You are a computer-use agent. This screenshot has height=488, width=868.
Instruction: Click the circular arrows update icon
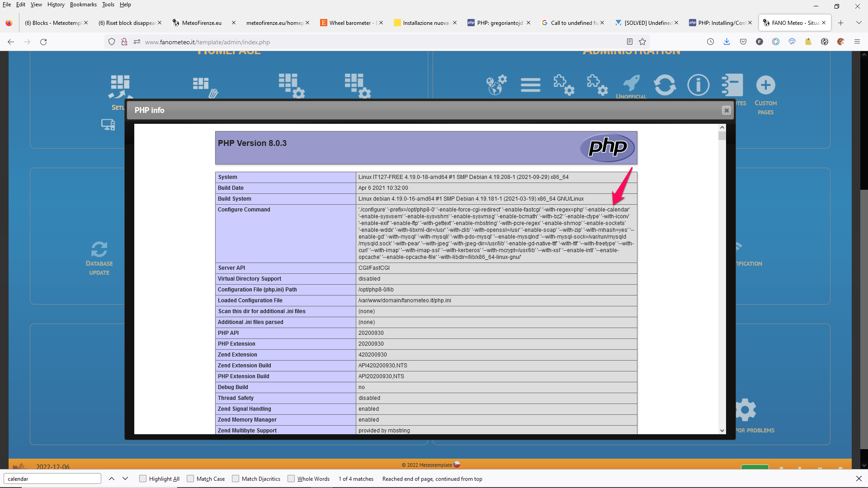665,85
